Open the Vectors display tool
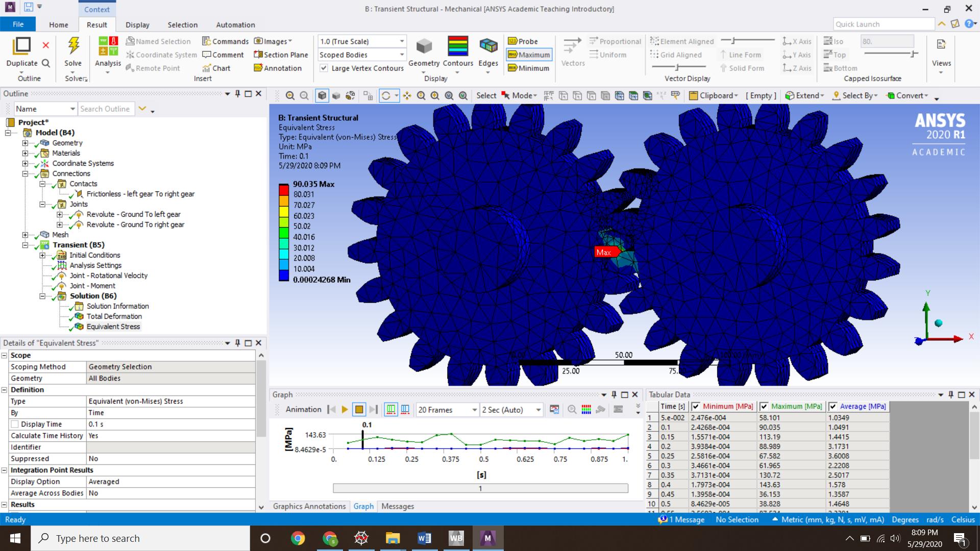 (x=573, y=54)
